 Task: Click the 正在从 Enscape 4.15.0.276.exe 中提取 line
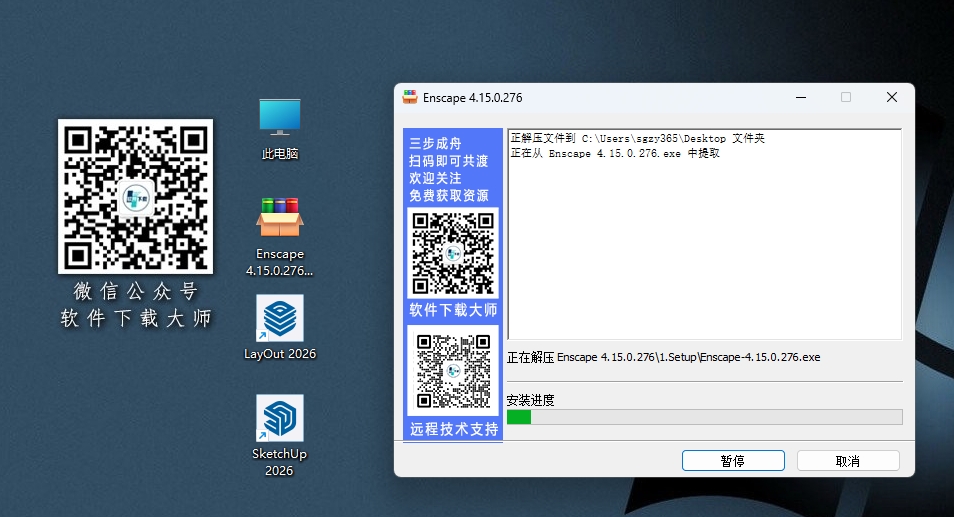point(615,153)
